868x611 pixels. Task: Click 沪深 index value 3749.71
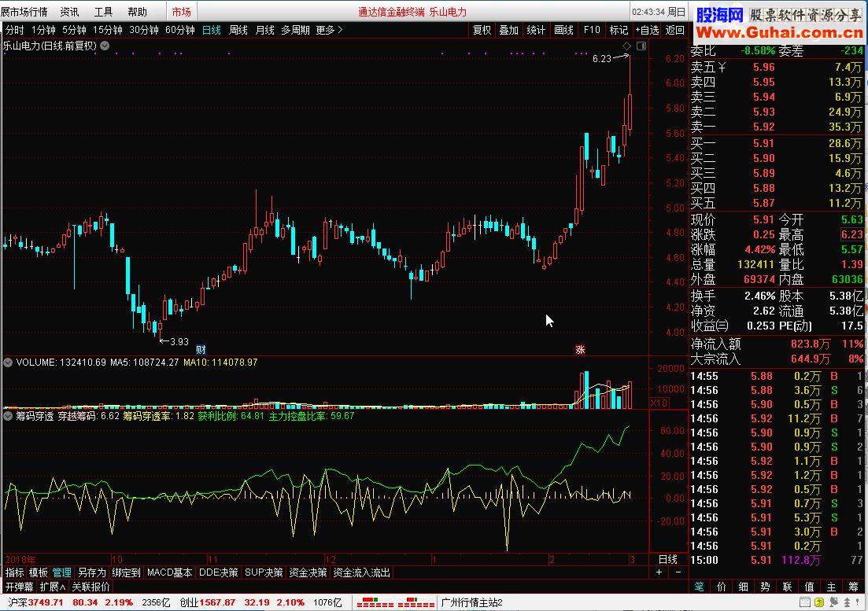[x=46, y=602]
